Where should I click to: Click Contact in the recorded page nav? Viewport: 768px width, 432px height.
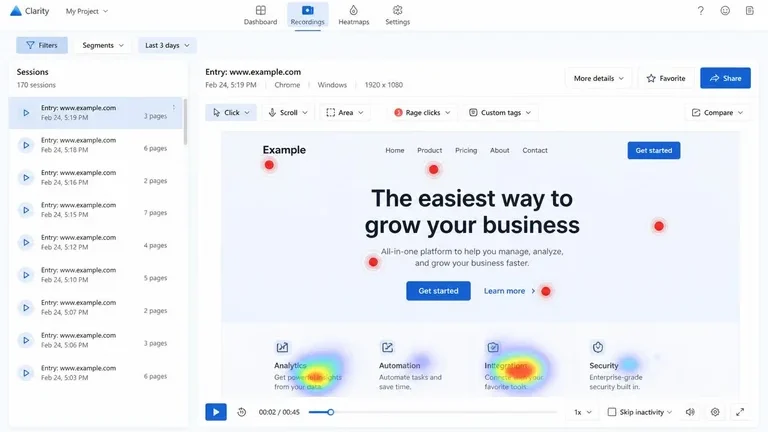click(535, 150)
